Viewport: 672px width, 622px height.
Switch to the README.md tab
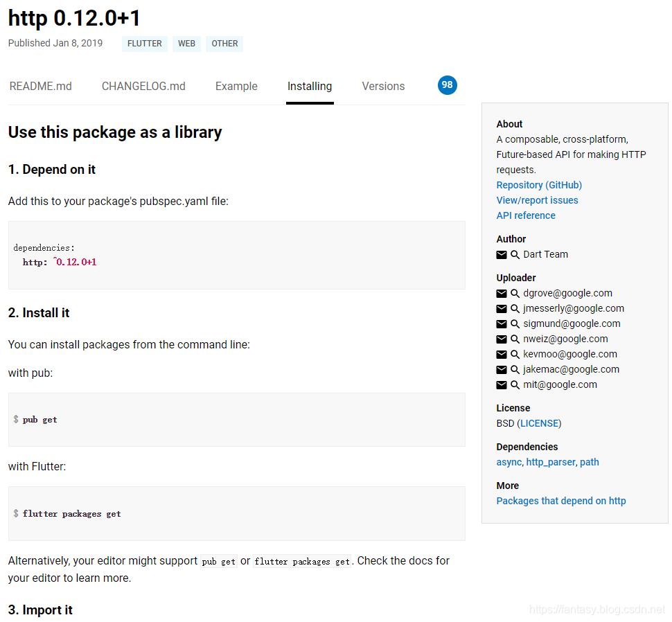pyautogui.click(x=41, y=87)
